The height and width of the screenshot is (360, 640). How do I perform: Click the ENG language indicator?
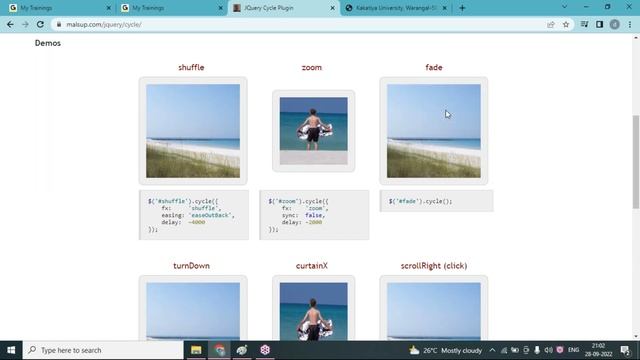pos(573,350)
